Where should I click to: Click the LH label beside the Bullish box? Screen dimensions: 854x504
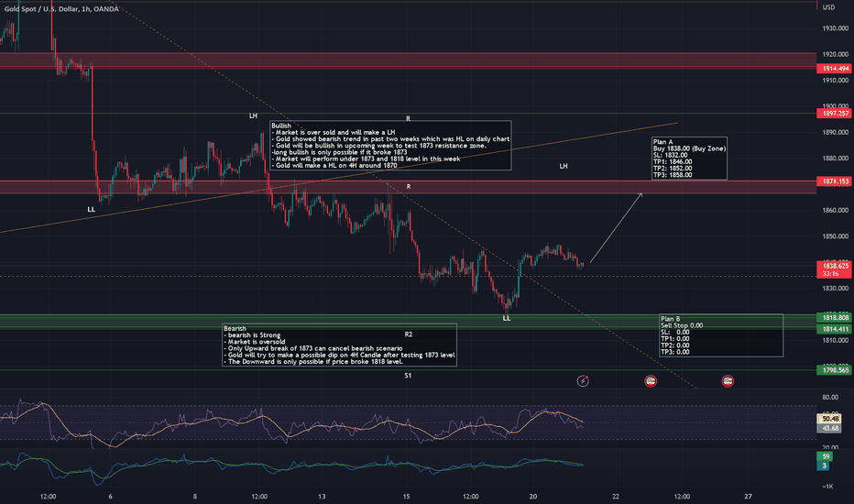point(253,116)
